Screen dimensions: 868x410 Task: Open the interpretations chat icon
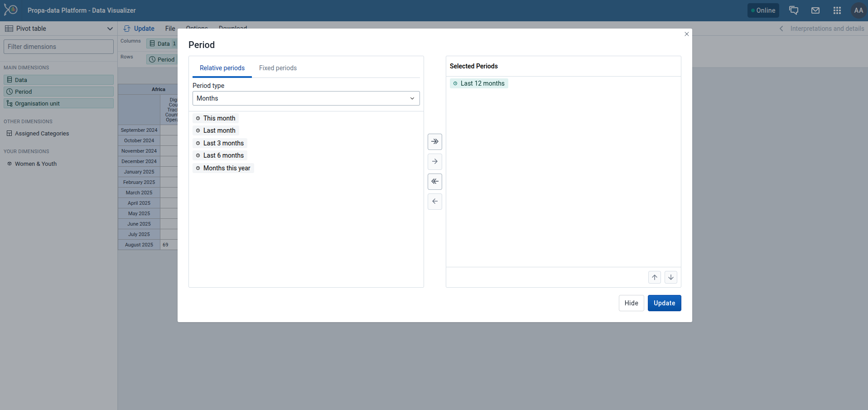click(793, 10)
